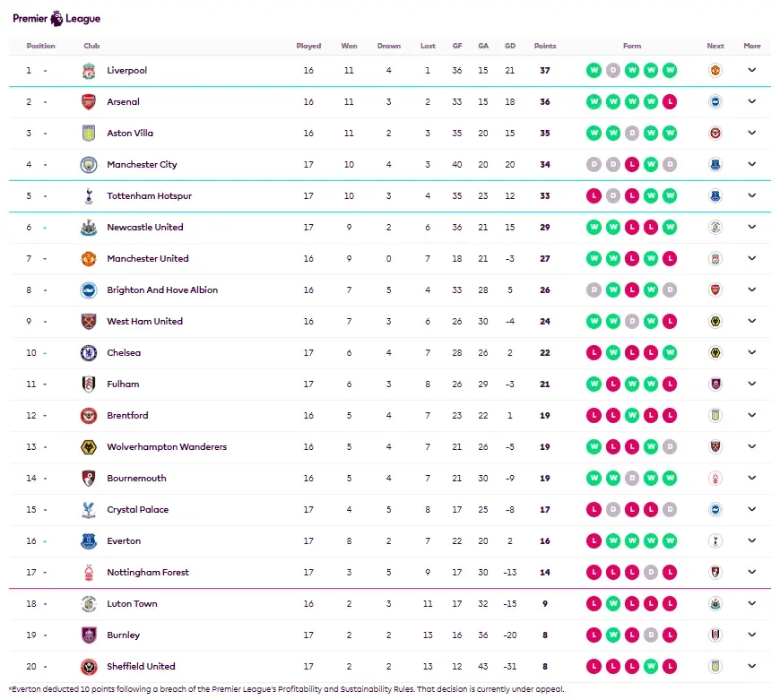Expand more details for Everton row

752,540
